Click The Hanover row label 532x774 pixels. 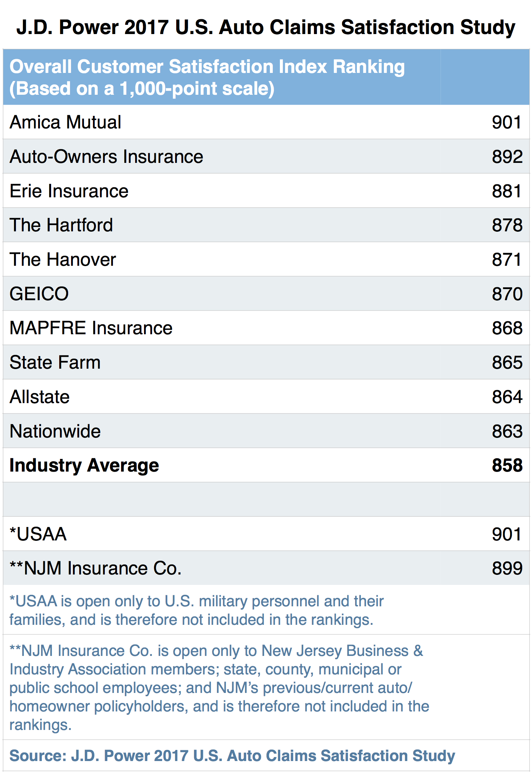(63, 259)
